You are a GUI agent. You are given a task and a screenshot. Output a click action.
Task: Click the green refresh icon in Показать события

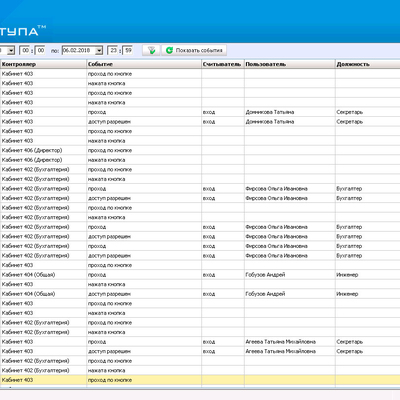tap(169, 50)
